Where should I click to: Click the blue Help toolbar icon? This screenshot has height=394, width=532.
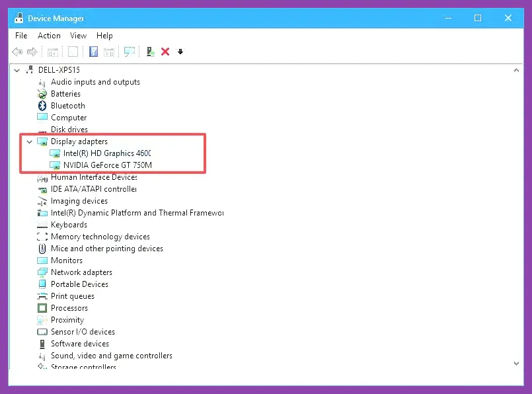[x=93, y=52]
